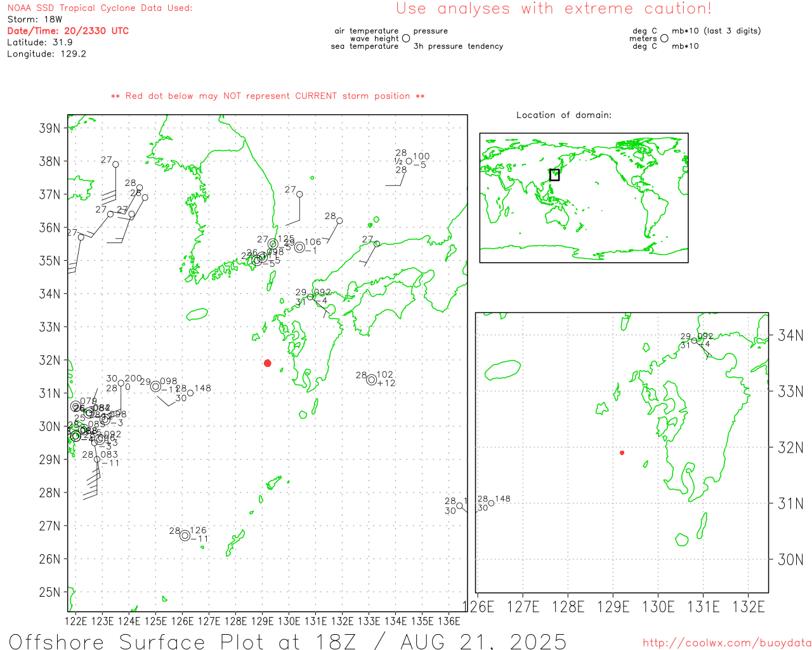The width and height of the screenshot is (812, 650).
Task: Click the legend circle for wave height
Action: 406,38
